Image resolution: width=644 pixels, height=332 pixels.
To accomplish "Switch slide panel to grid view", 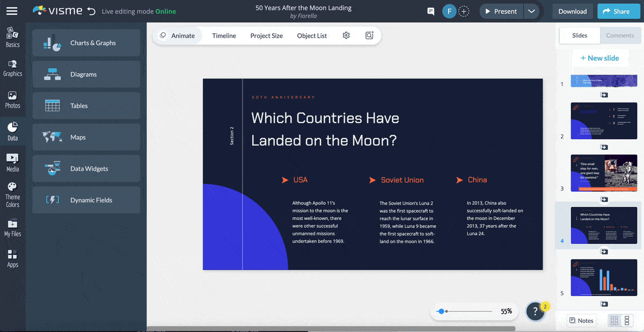I will [x=614, y=321].
